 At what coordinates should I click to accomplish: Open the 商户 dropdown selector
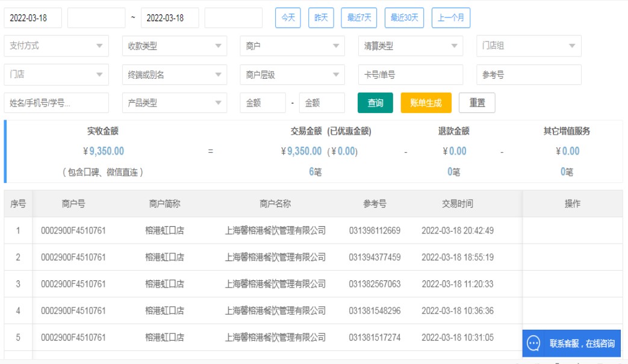292,46
